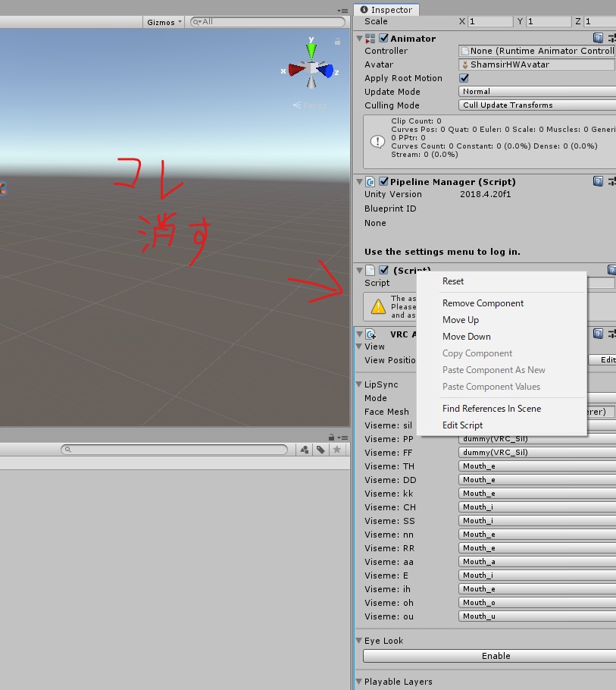
Task: Select Find References In Scene
Action: (502, 409)
